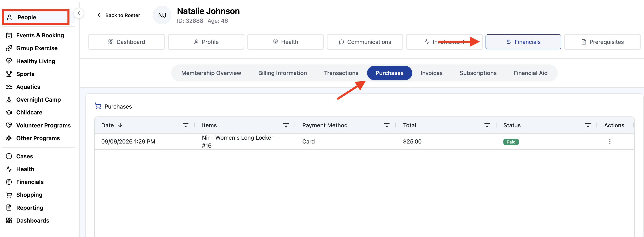This screenshot has height=237, width=644.
Task: Click the Aquatics waves icon
Action: (x=9, y=87)
